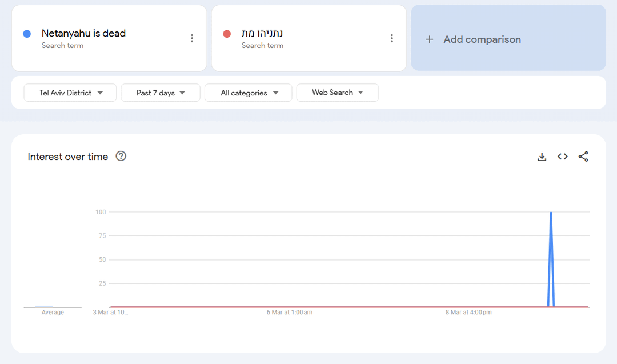Viewport: 617px width, 364px height.
Task: Open the Past 7 days time range dropdown
Action: 161,93
